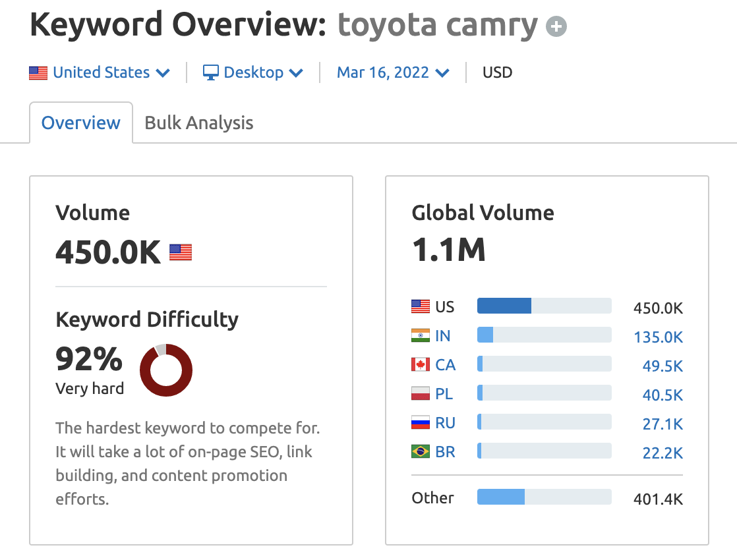
Task: Click the US volume bar in Global Volume
Action: pyautogui.click(x=504, y=305)
